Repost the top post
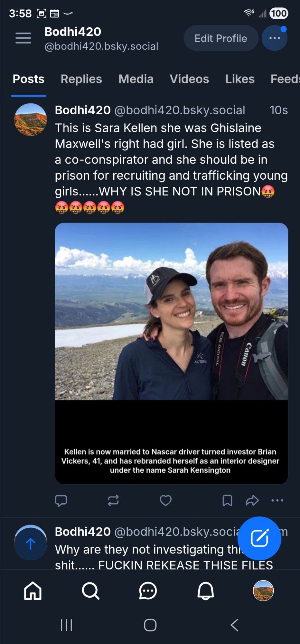This screenshot has height=644, width=300. (x=113, y=500)
